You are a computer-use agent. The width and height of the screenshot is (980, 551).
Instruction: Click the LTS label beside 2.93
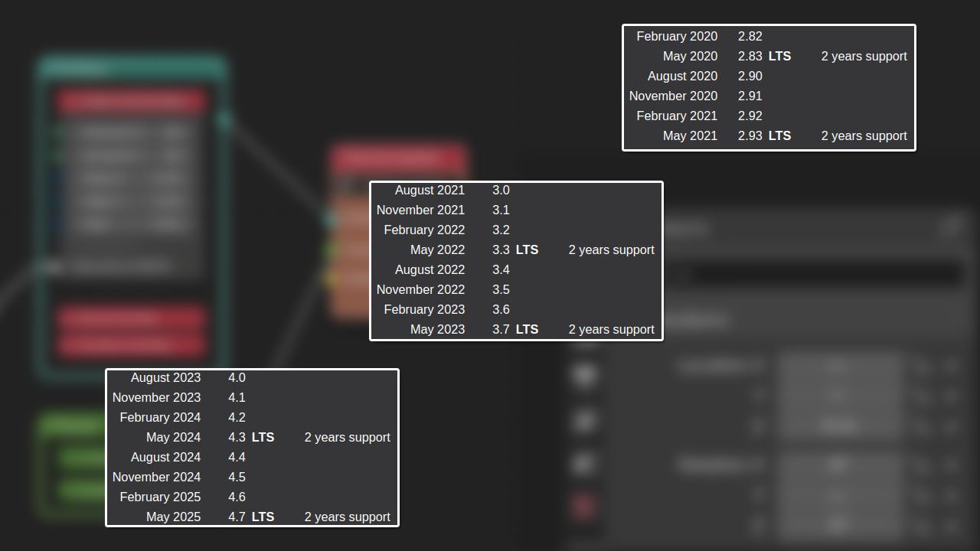click(x=779, y=135)
